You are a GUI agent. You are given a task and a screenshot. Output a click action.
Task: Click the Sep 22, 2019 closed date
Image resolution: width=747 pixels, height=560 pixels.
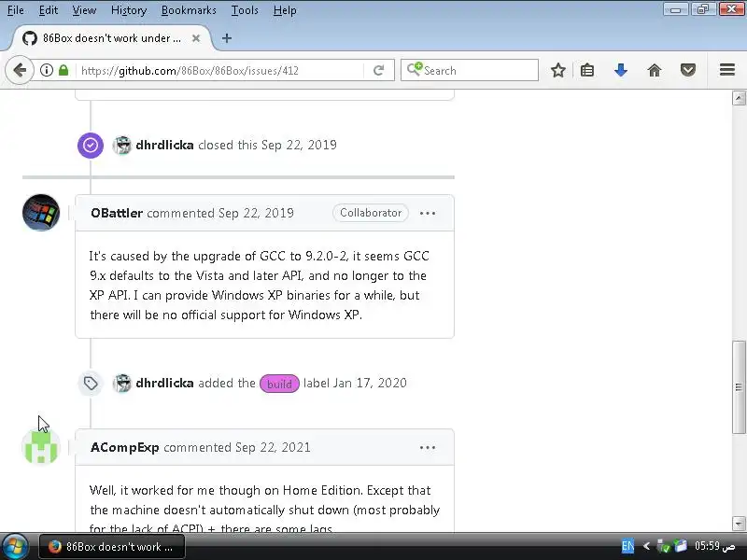coord(299,145)
